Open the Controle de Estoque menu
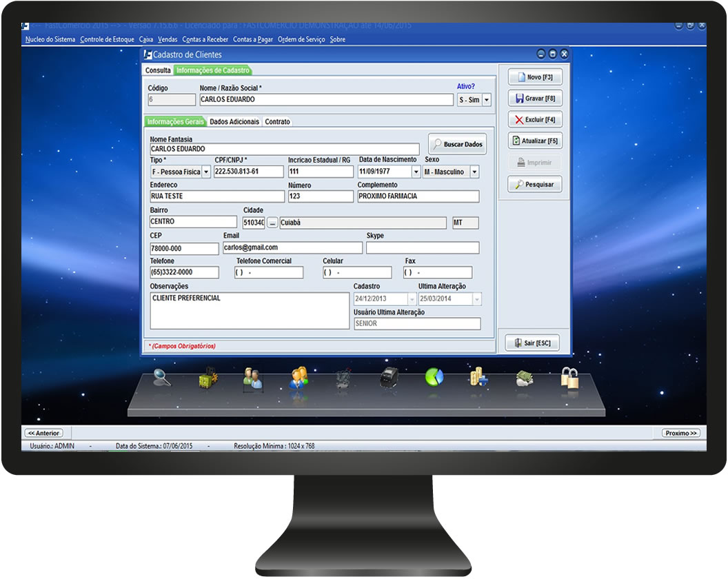The width and height of the screenshot is (728, 579). point(107,39)
